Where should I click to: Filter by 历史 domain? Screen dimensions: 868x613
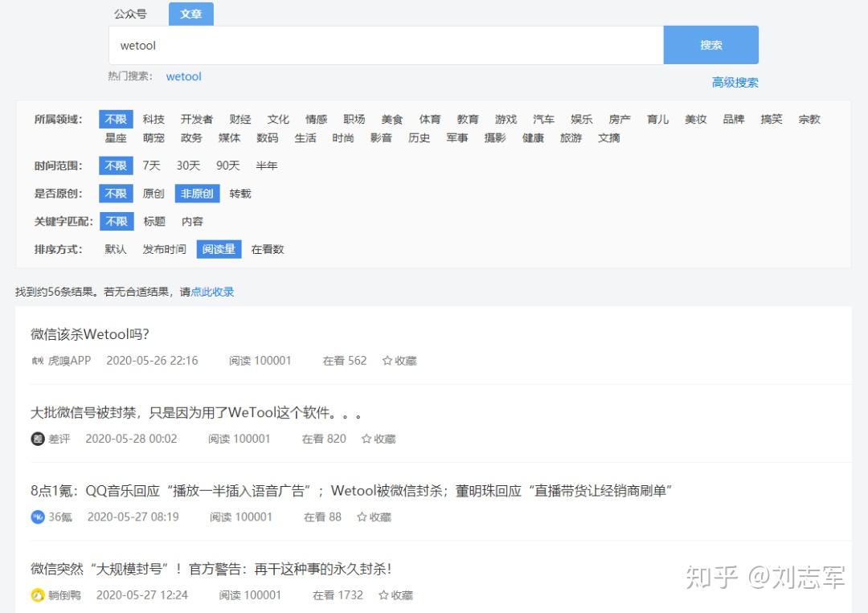pos(419,137)
